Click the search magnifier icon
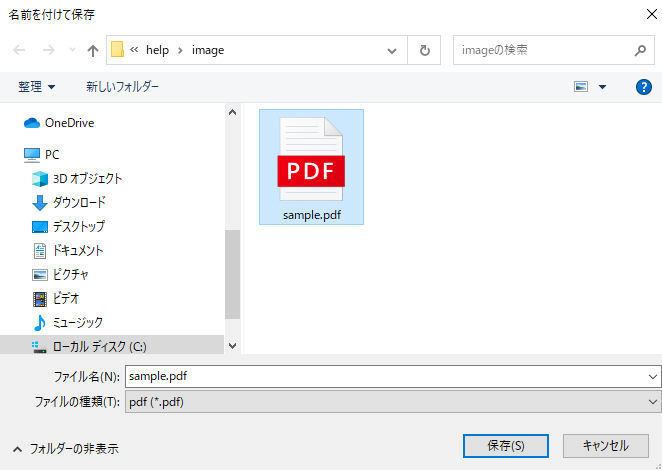 (640, 50)
